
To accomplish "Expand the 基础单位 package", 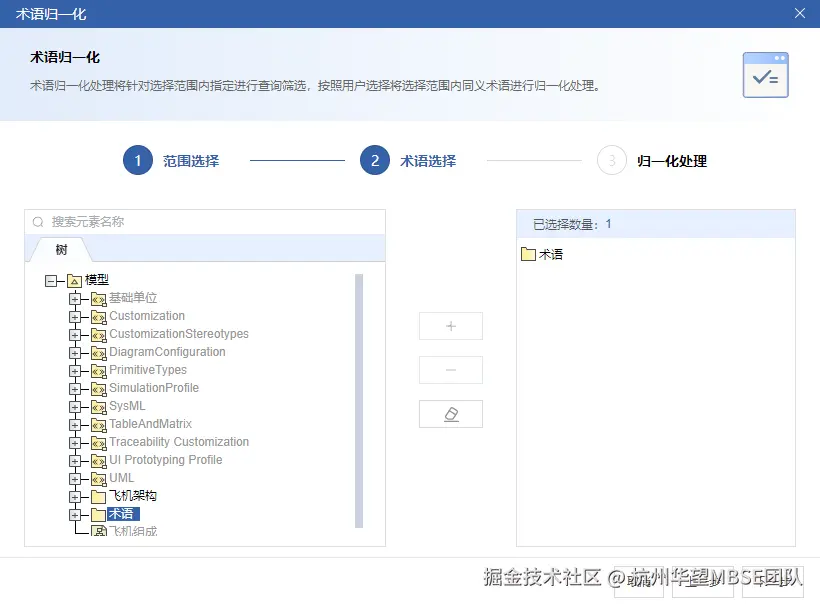I will (x=75, y=299).
